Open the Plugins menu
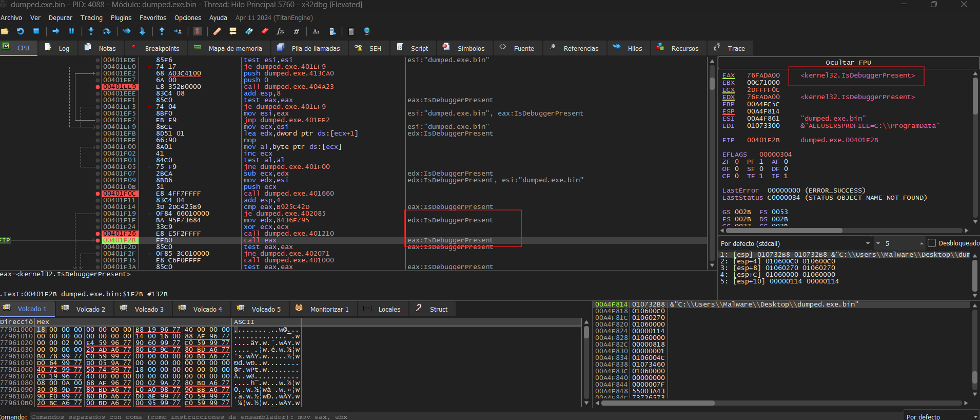Viewport: 980px width, 420px height. (x=121, y=18)
